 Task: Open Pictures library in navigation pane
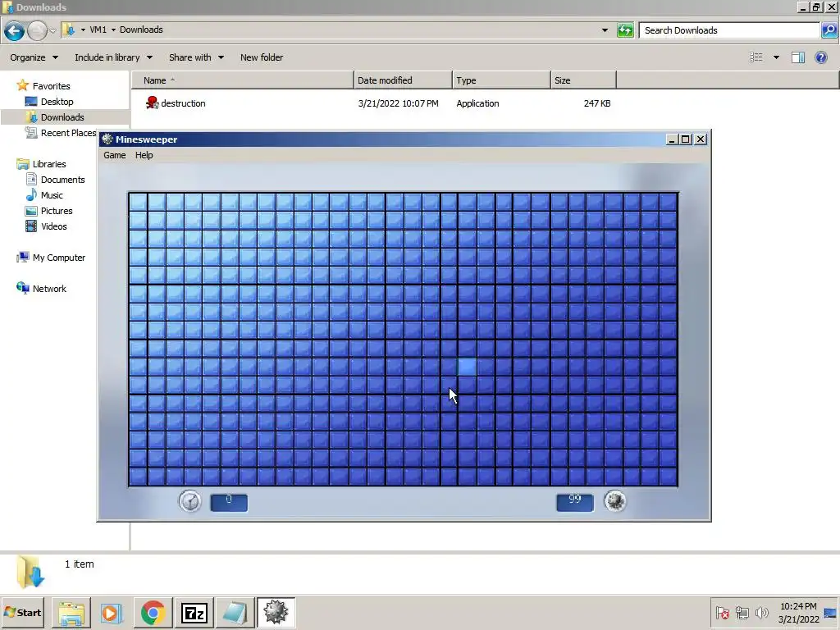pos(57,211)
